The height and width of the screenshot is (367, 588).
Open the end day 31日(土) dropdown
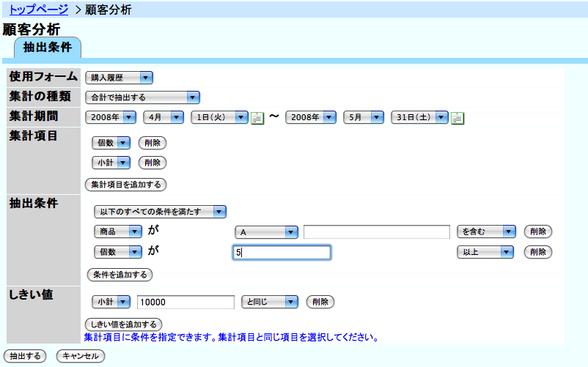pyautogui.click(x=419, y=117)
